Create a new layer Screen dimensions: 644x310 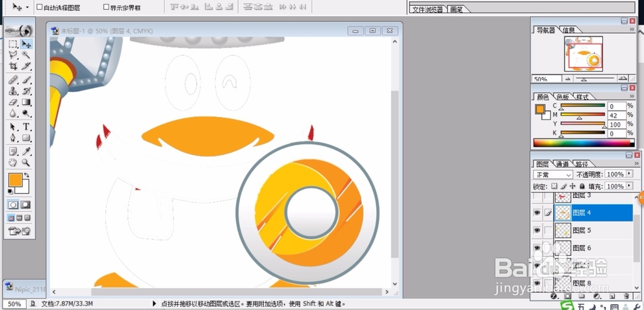coord(612,296)
